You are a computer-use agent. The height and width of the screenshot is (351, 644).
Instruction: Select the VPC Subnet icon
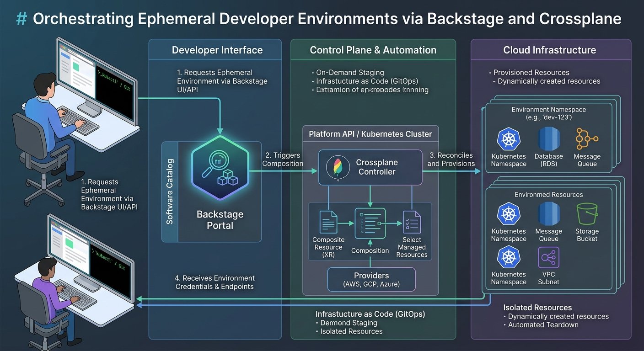coord(548,258)
